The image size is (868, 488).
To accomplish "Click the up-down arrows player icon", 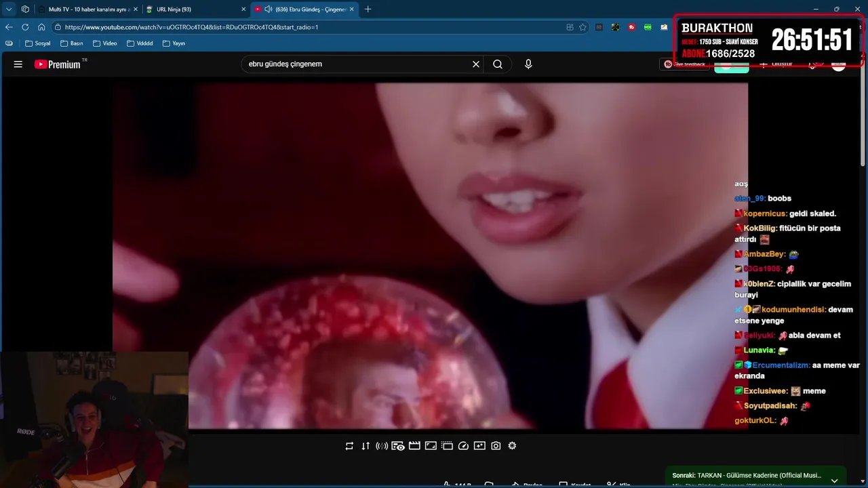I will (x=366, y=446).
